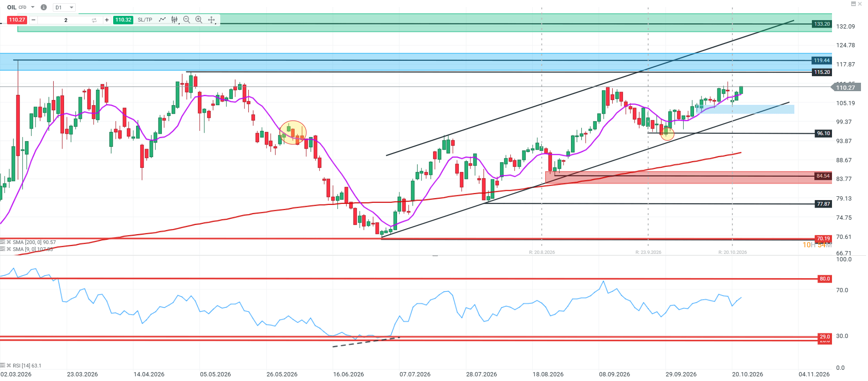This screenshot has height=381, width=868.
Task: Increase trade volume with plus button
Action: coord(107,20)
